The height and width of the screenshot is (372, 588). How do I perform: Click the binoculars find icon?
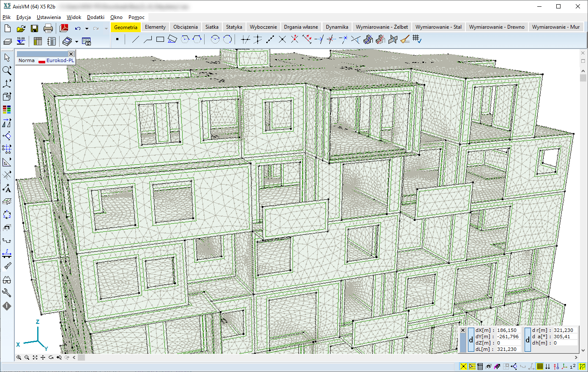tap(7, 280)
